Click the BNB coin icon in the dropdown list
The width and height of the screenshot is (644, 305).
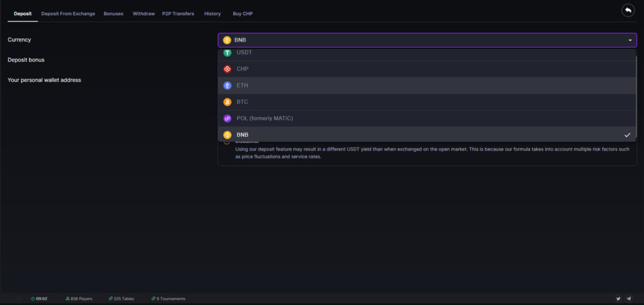tap(227, 135)
